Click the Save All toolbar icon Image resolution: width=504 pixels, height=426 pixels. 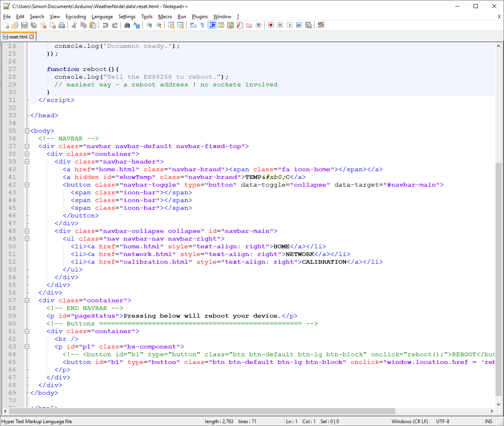tap(34, 25)
